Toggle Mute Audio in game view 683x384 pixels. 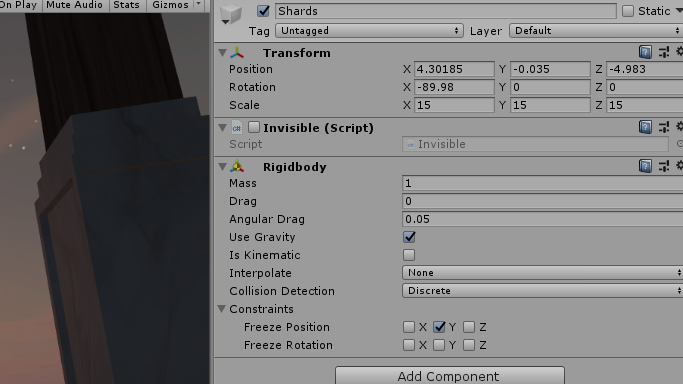tap(74, 5)
